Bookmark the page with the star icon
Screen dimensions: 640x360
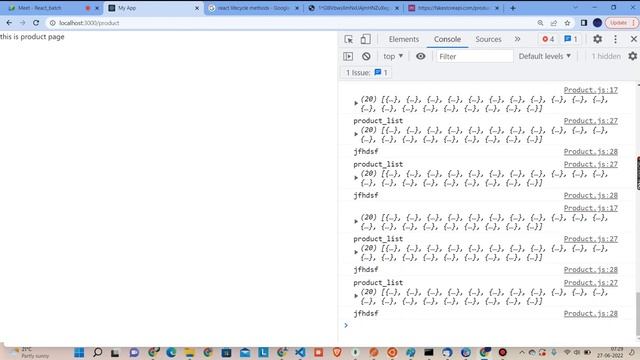pyautogui.click(x=567, y=23)
